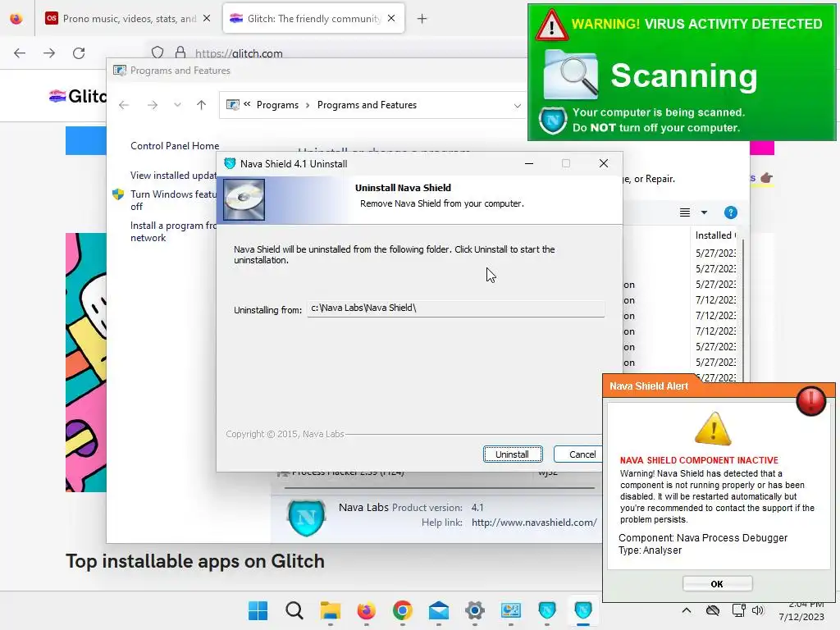Open Control Panel Home link
The width and height of the screenshot is (840, 630).
coord(175,146)
